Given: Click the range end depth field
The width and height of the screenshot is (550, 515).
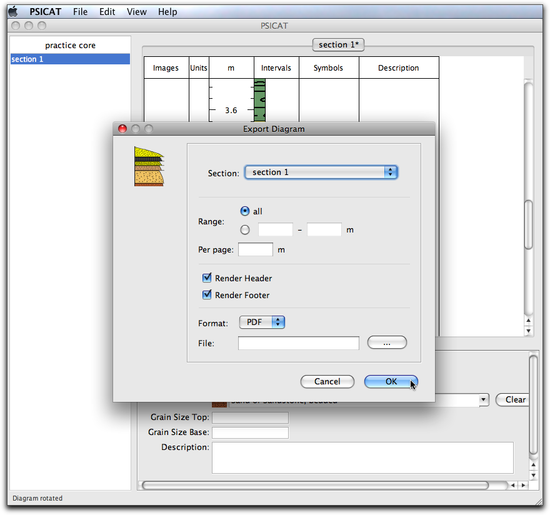Looking at the screenshot, I should tap(324, 229).
